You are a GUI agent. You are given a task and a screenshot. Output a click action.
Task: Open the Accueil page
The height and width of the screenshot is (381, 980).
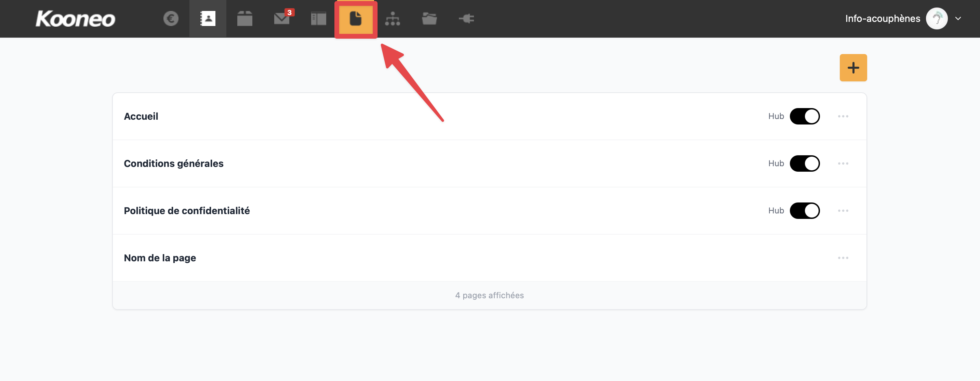tap(141, 116)
